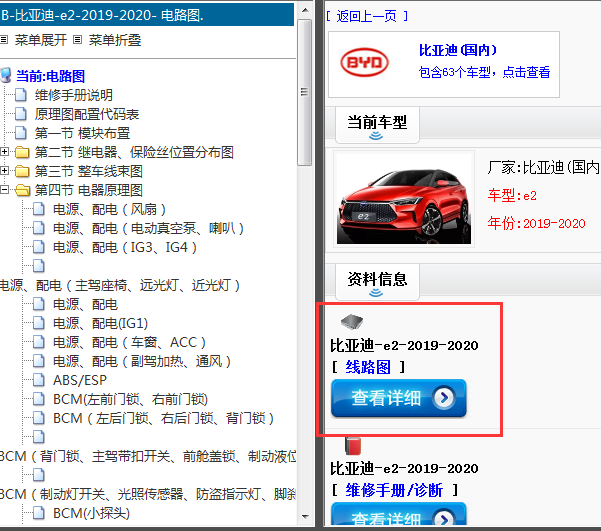Expand 第二节 继电器、保险丝位置分布图 node

[4, 152]
